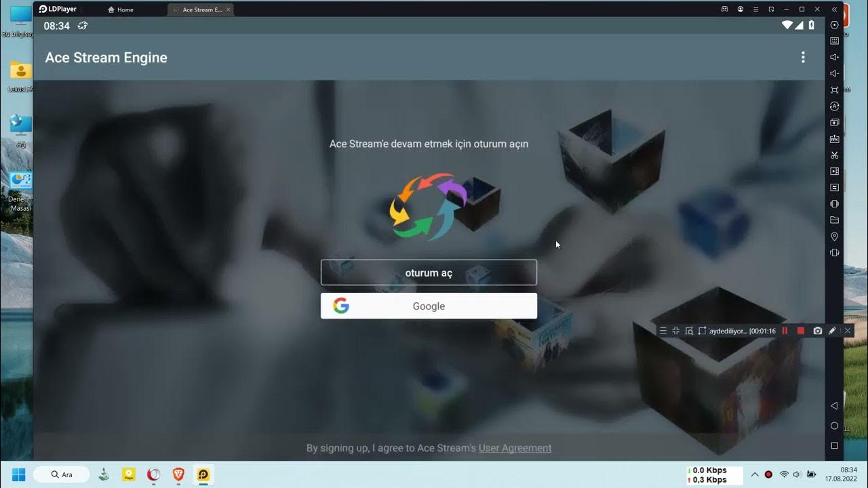This screenshot has height=488, width=868.
Task: Select the 'Bu bilgisayar' desktop icon
Action: point(18,20)
